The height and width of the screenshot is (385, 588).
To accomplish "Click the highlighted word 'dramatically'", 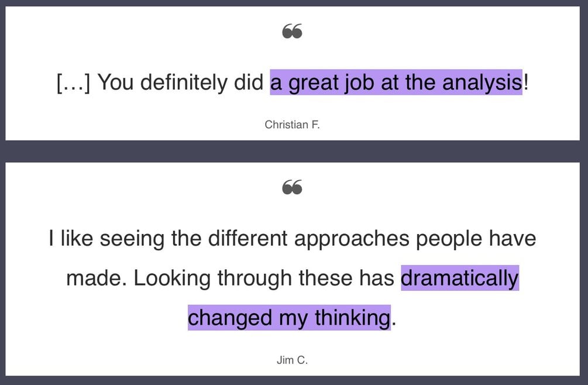I will [x=460, y=278].
